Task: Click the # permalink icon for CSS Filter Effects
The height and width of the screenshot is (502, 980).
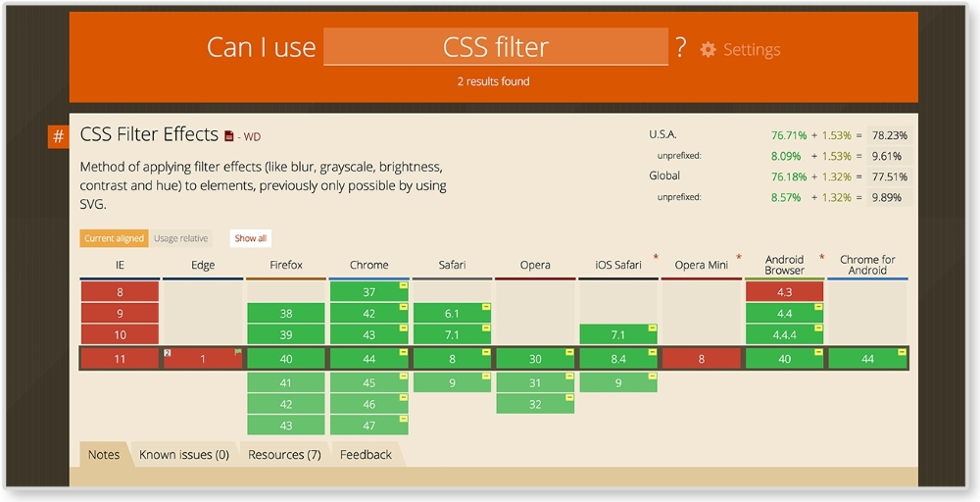Action: click(58, 136)
